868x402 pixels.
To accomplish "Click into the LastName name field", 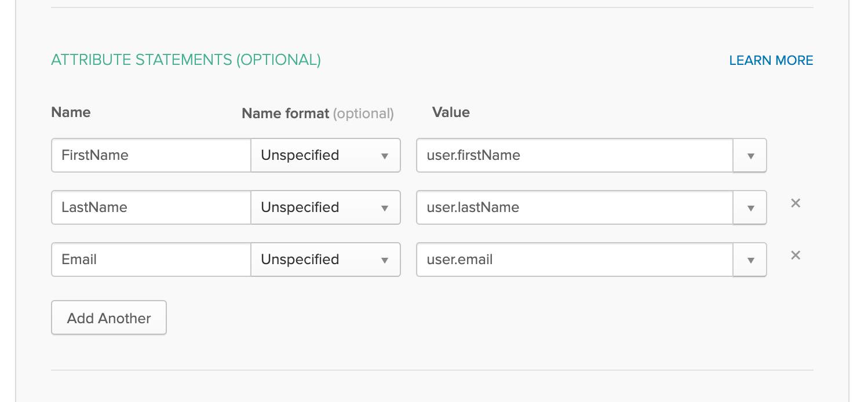I will (151, 207).
